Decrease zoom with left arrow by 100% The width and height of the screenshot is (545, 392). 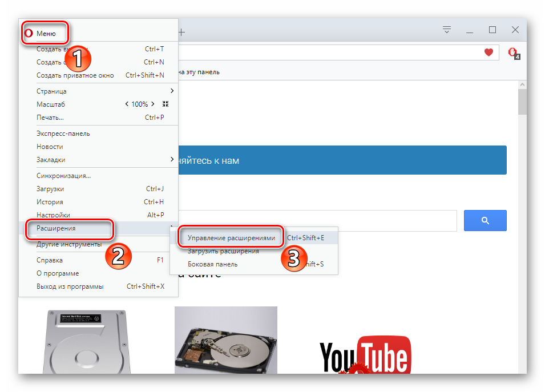pos(127,104)
